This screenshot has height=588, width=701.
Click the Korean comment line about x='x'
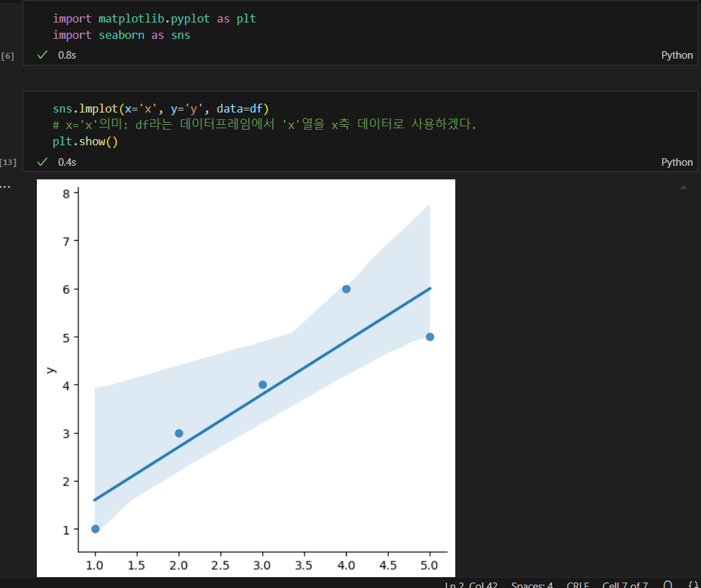(265, 125)
